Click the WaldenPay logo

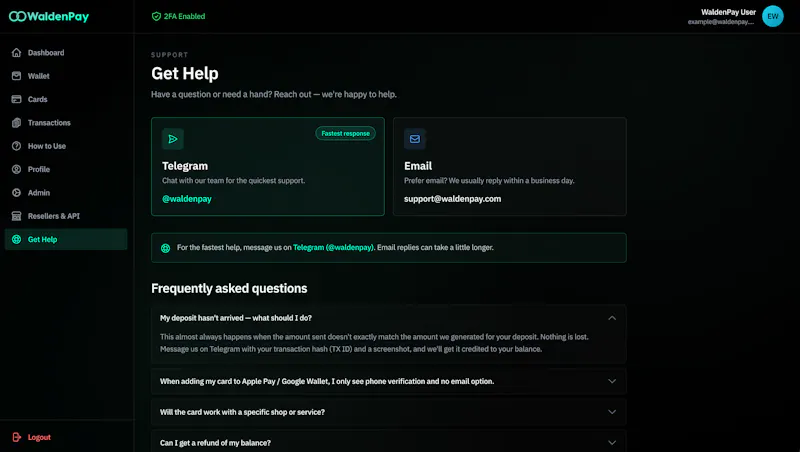[49, 16]
